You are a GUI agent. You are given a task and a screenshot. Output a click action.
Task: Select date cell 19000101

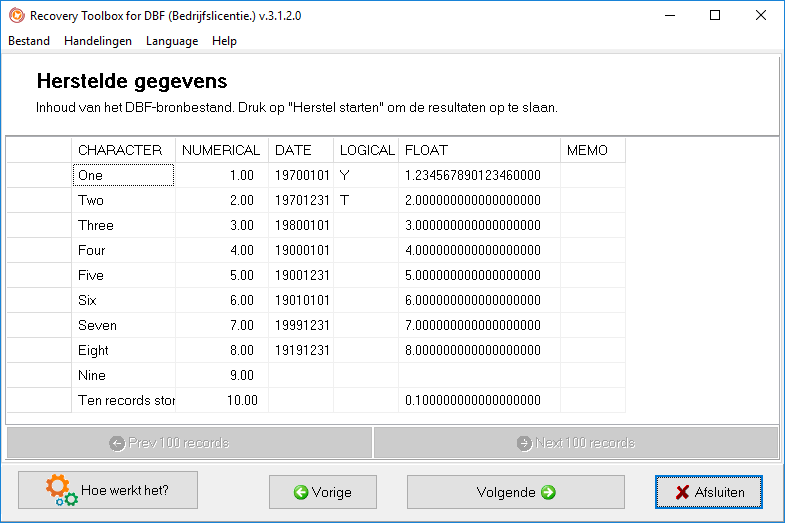(x=301, y=250)
